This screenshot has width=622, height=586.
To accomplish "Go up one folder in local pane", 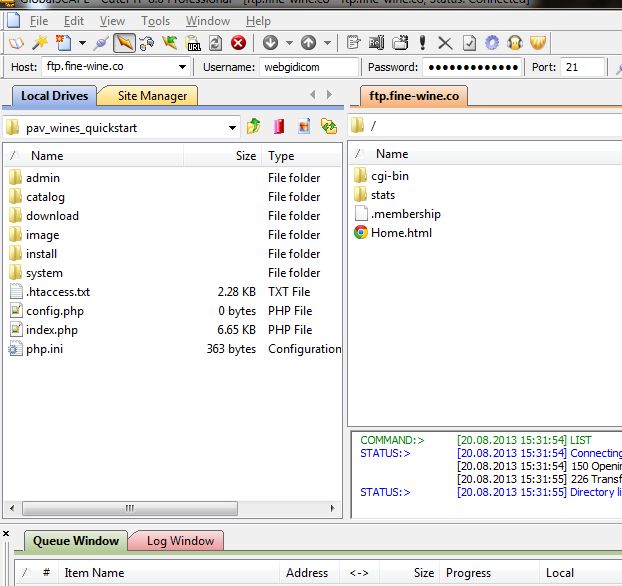I will [x=254, y=127].
